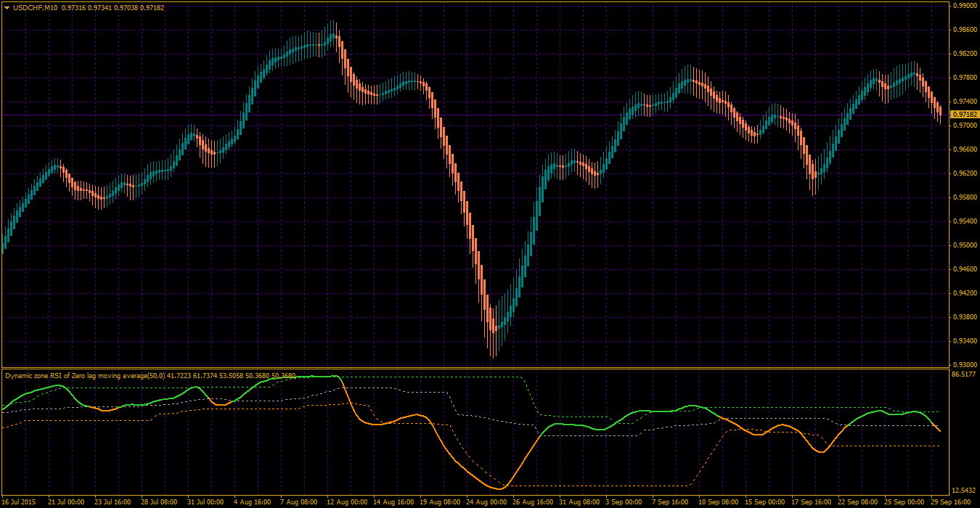Click the 4 Aug 16:00 time label

[252, 502]
